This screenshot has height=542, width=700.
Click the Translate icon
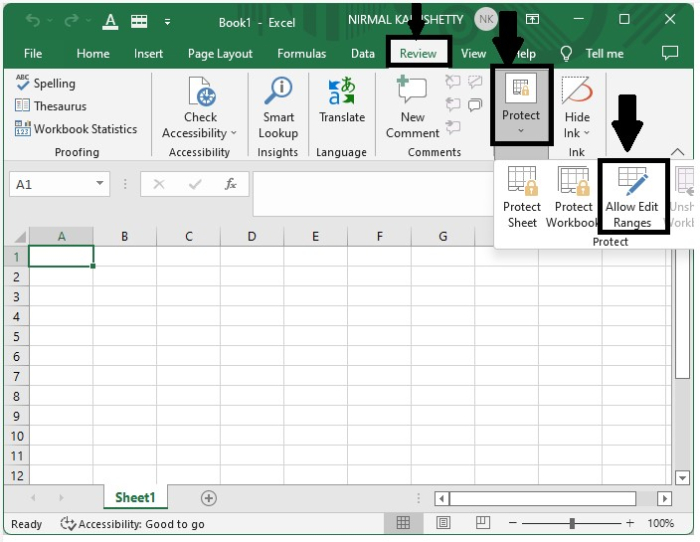(x=342, y=94)
